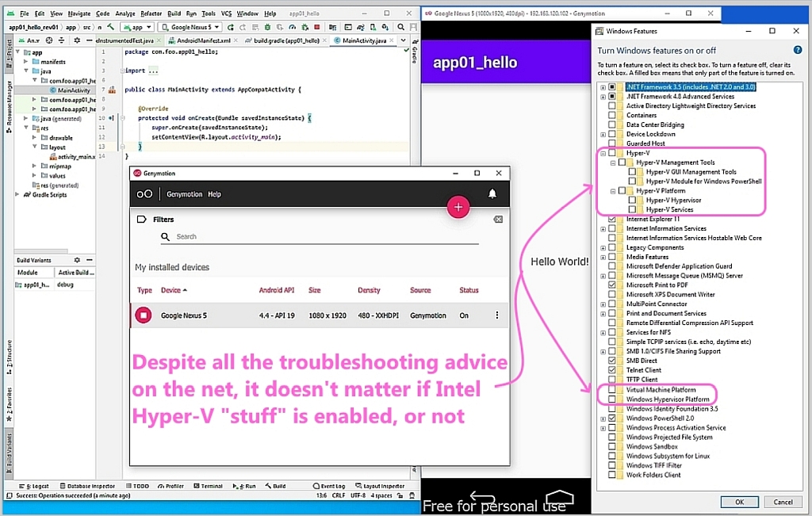Click Select Opened File target icon
The height and width of the screenshot is (516, 812).
[x=48, y=40]
